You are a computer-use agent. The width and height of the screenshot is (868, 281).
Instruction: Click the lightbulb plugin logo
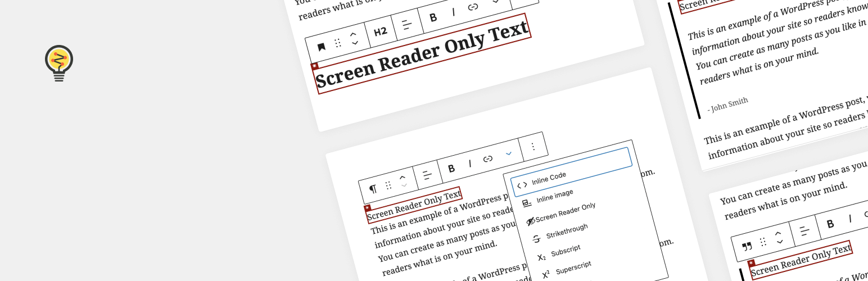(x=58, y=64)
